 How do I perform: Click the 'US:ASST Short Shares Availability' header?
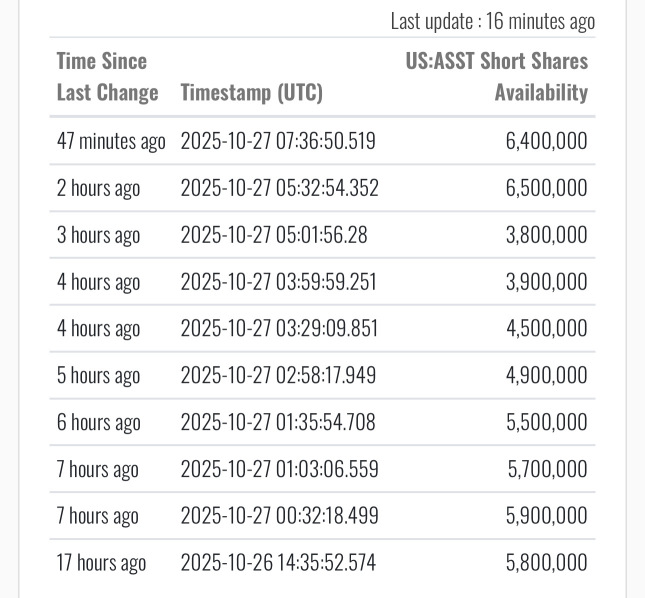click(x=496, y=77)
